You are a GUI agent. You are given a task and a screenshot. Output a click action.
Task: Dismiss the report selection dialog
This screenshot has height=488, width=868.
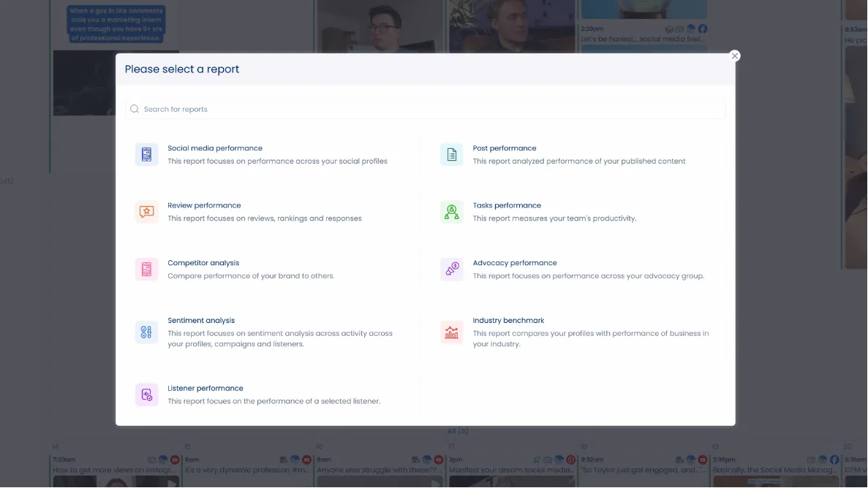click(734, 56)
